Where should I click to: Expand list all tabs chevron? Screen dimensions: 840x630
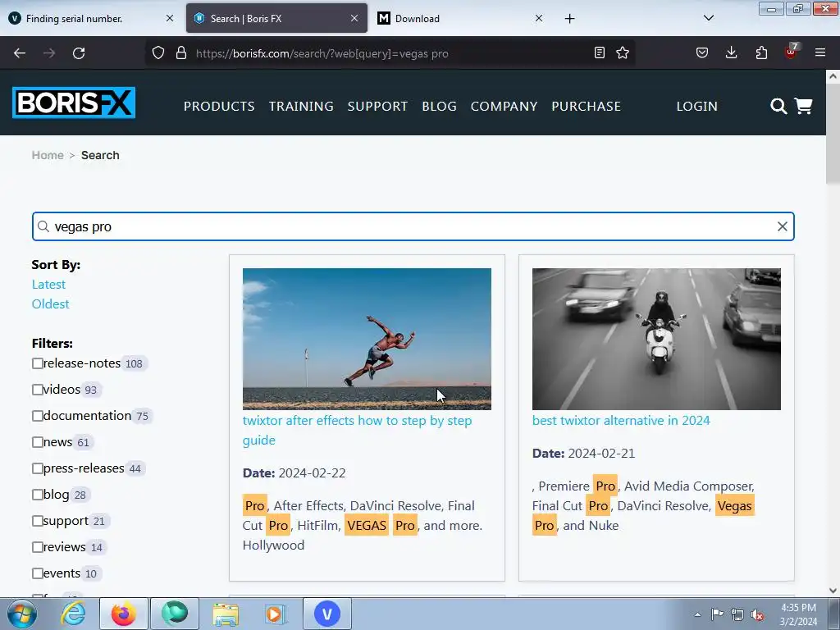click(708, 18)
